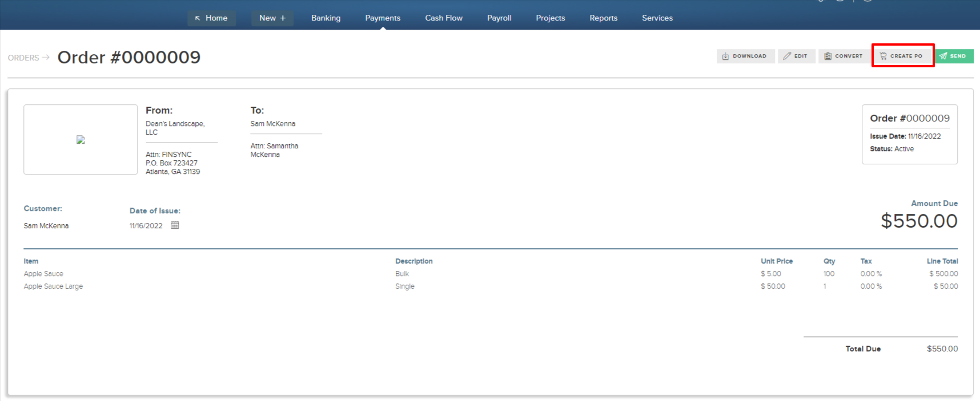Screen dimensions: 980x401
Task: Click the $ 500.00 line total
Action: coord(943,274)
